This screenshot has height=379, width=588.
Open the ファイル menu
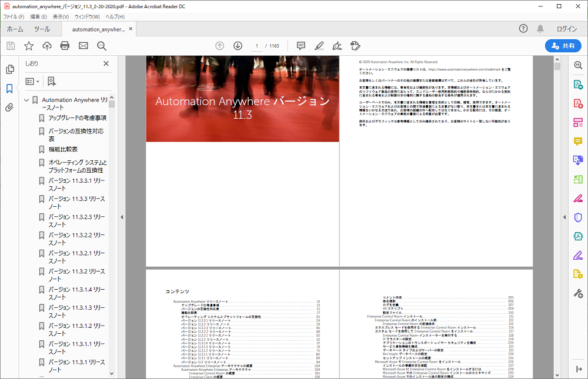[14, 17]
